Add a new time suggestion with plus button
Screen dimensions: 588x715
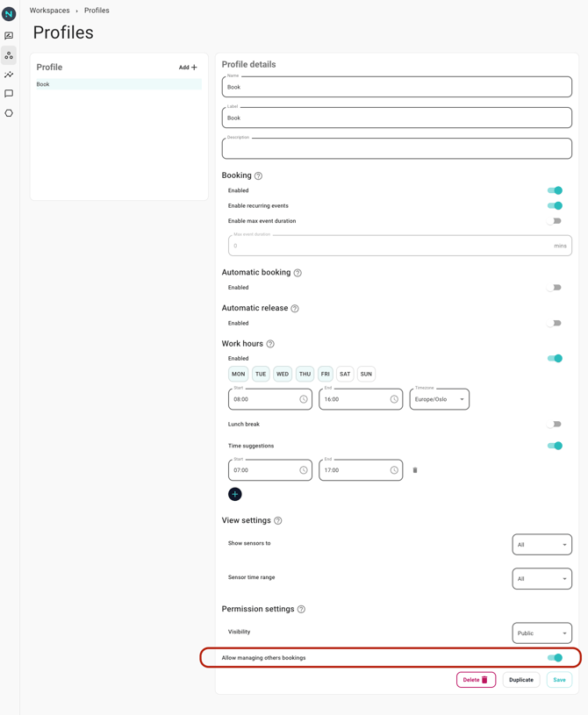[x=235, y=494]
